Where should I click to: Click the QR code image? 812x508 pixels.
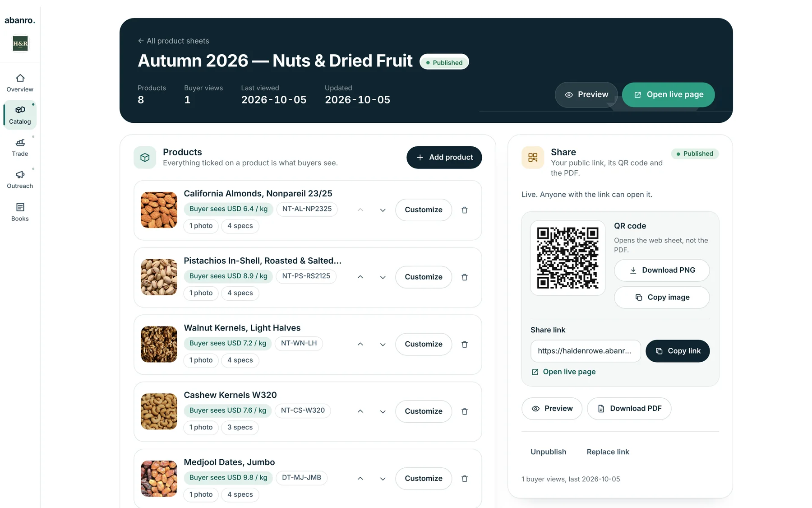[568, 258]
